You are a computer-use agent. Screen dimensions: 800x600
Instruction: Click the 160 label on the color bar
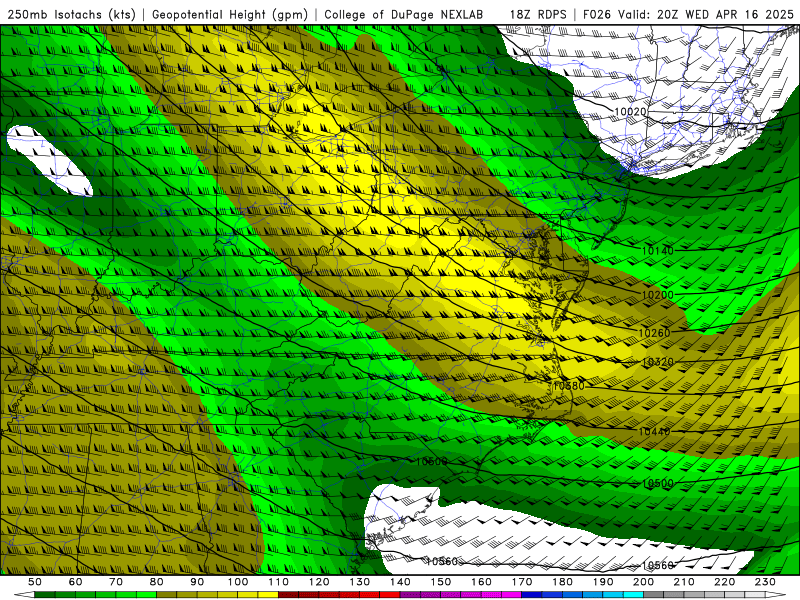(481, 582)
